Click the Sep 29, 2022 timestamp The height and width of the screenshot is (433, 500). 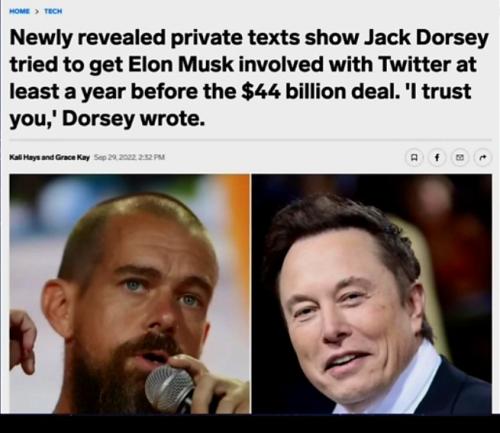[129, 157]
